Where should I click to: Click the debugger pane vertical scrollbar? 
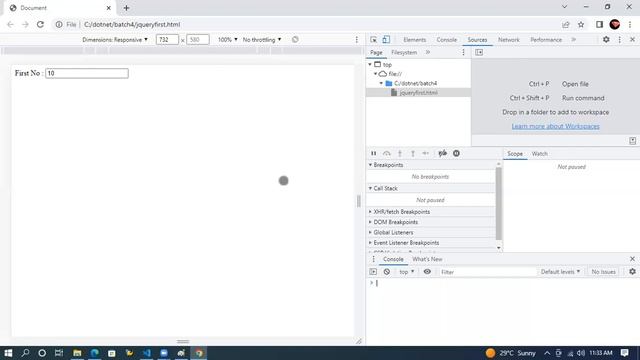[x=498, y=203]
